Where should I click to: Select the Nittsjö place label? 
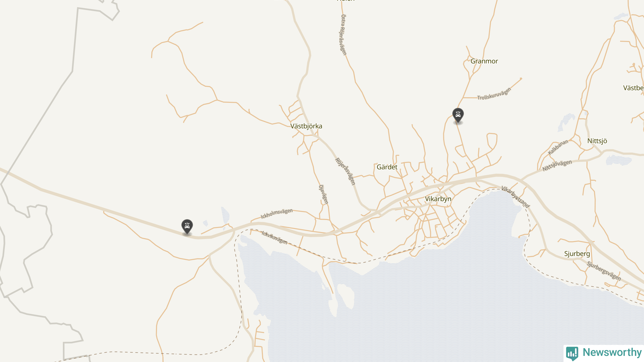coord(597,141)
